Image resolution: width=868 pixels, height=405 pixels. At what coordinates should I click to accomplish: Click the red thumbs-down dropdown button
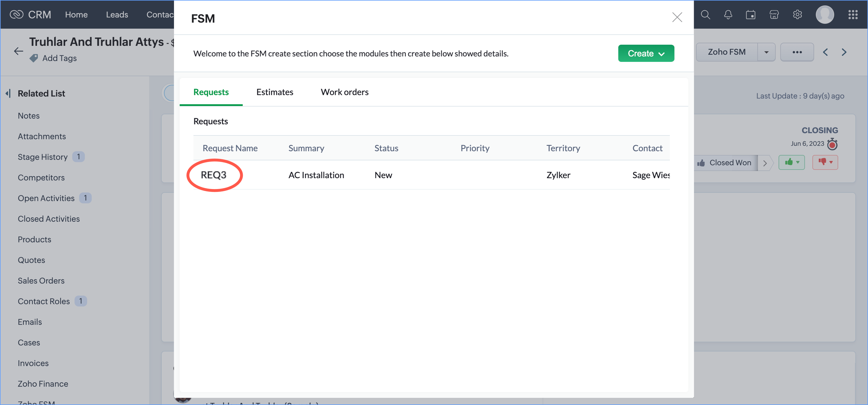[825, 163]
